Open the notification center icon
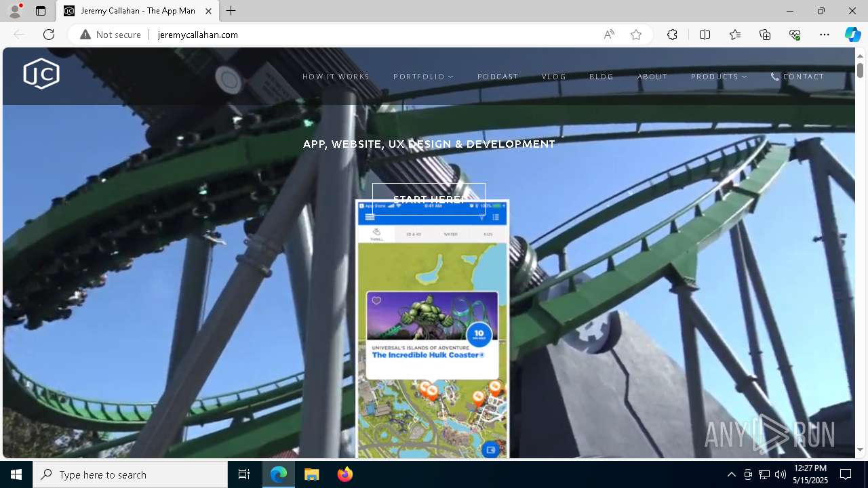This screenshot has height=488, width=868. click(846, 474)
